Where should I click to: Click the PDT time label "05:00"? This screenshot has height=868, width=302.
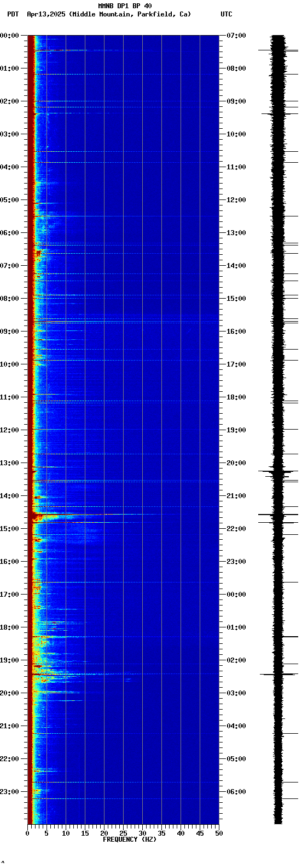pos(10,200)
